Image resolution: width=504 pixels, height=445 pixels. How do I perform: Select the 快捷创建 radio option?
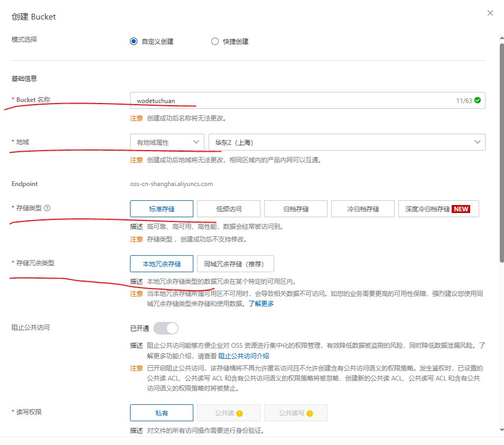(215, 41)
